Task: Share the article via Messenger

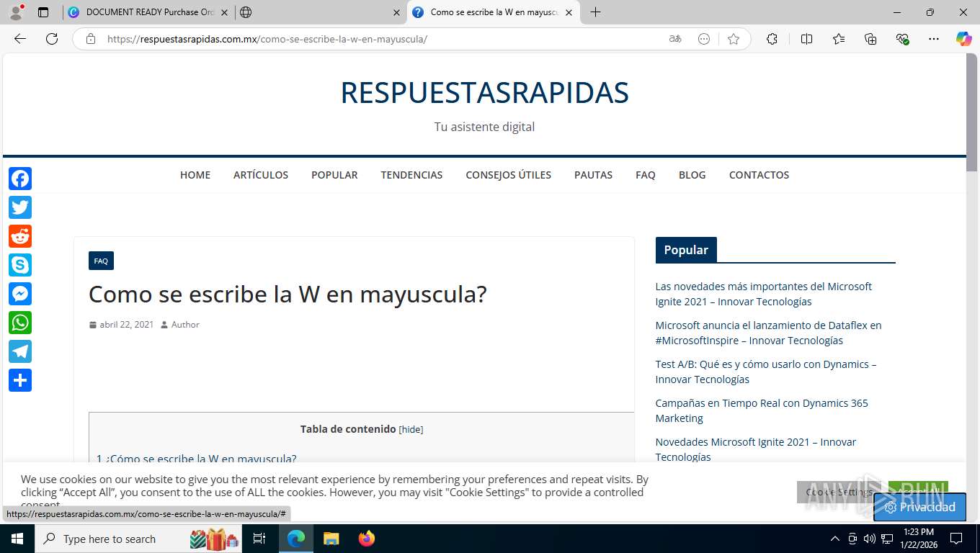Action: [x=20, y=294]
